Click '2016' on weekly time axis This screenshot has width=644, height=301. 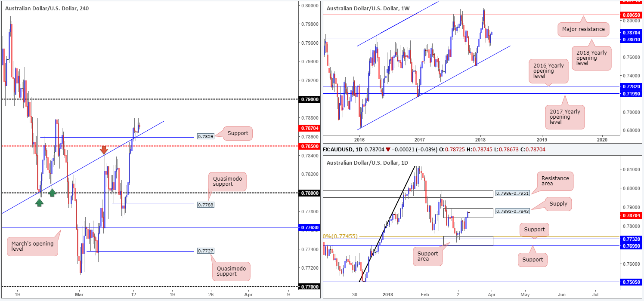click(359, 140)
